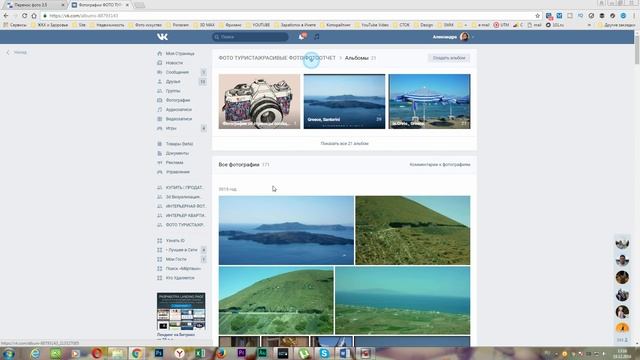Screen dimensions: 640x360
Task: Open Premiere Pro from the taskbar
Action: [242, 353]
